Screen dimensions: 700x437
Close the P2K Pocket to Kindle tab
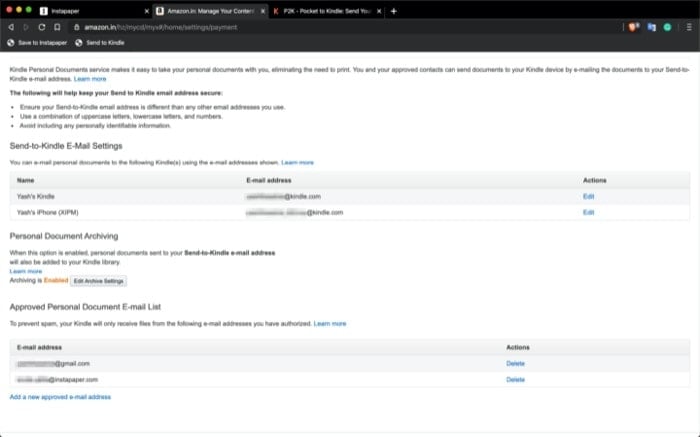coord(379,11)
